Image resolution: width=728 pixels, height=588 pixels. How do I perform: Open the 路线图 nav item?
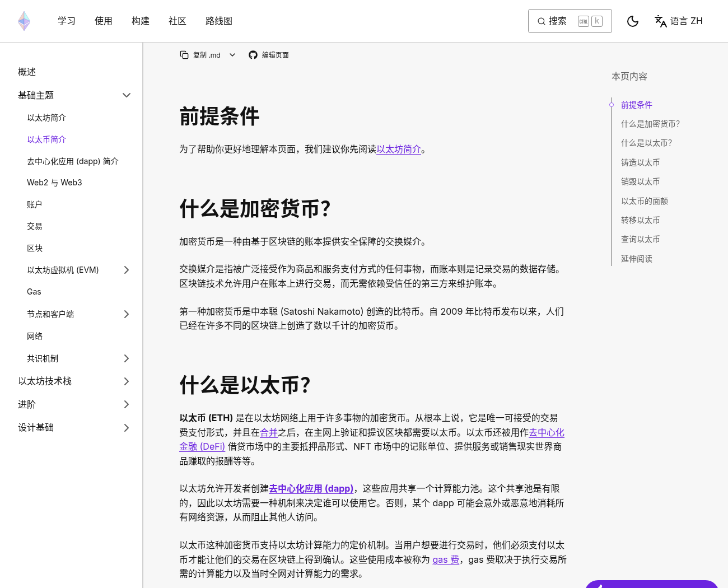(x=219, y=21)
